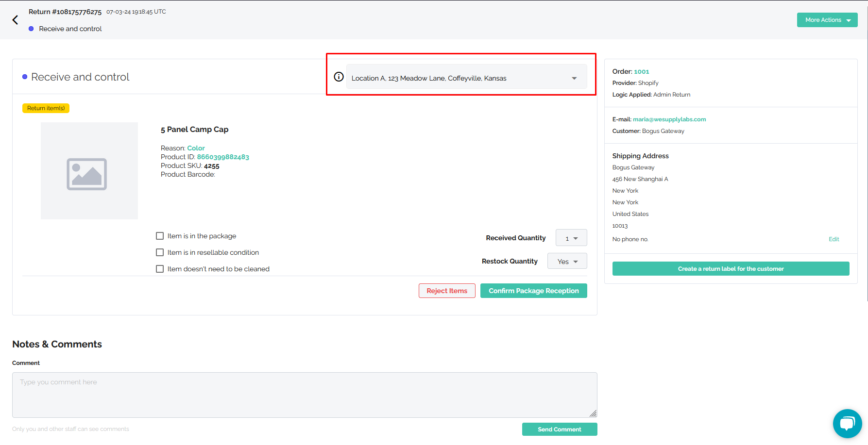Click the info icon beside location dropdown
868x445 pixels.
[339, 77]
